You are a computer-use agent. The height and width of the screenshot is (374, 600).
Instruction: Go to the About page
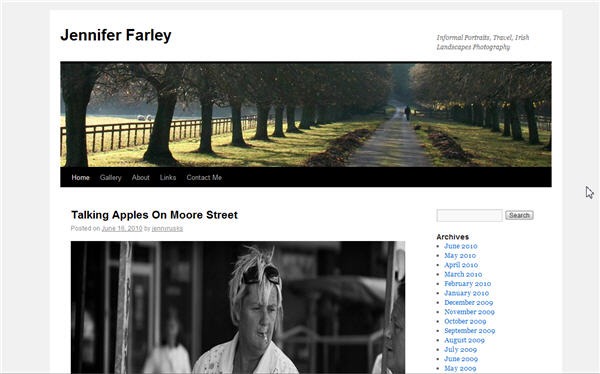click(140, 178)
